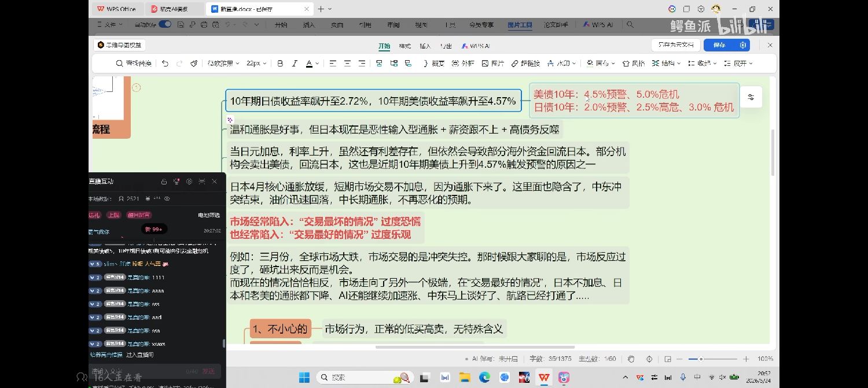The height and width of the screenshot is (388, 868).
Task: Click the 思维导图权益 badge button
Action: click(x=120, y=45)
